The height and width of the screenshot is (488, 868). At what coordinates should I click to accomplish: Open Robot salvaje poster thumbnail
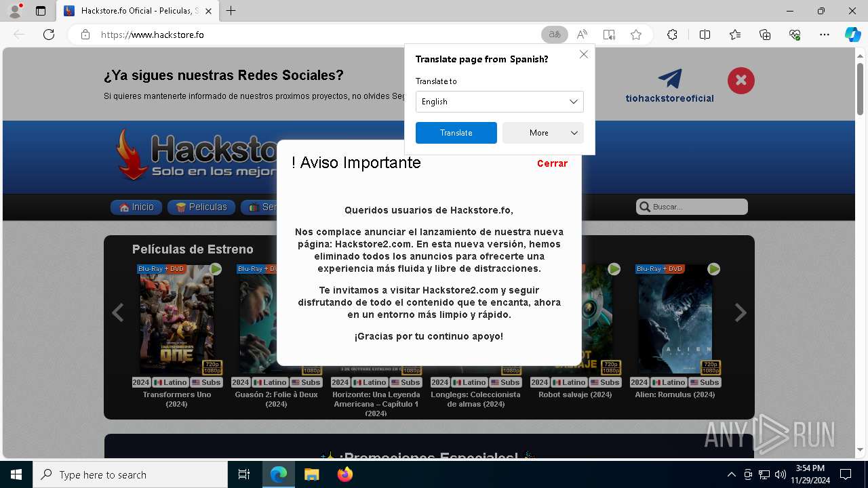[596, 319]
